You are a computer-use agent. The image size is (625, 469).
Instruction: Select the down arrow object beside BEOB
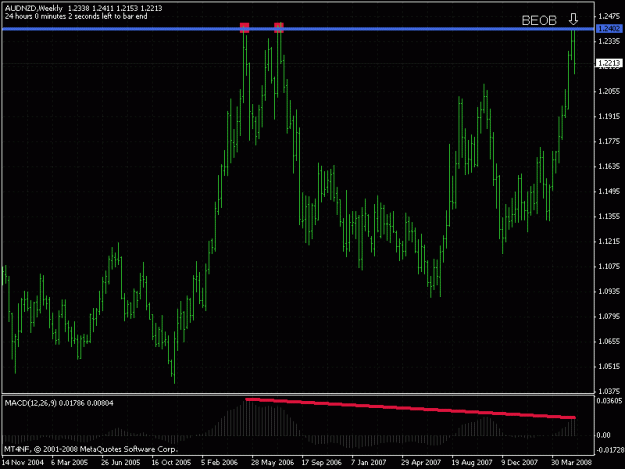[x=573, y=19]
